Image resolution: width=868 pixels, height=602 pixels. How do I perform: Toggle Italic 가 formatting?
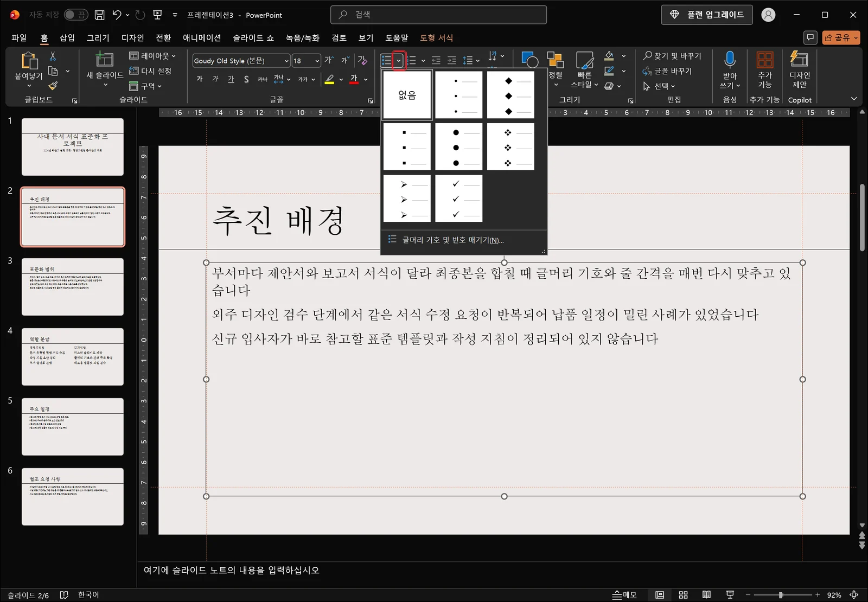(215, 79)
